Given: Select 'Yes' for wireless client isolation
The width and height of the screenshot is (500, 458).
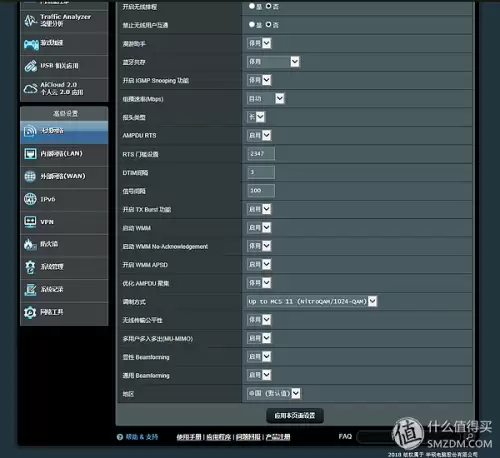Looking at the screenshot, I should tap(252, 24).
